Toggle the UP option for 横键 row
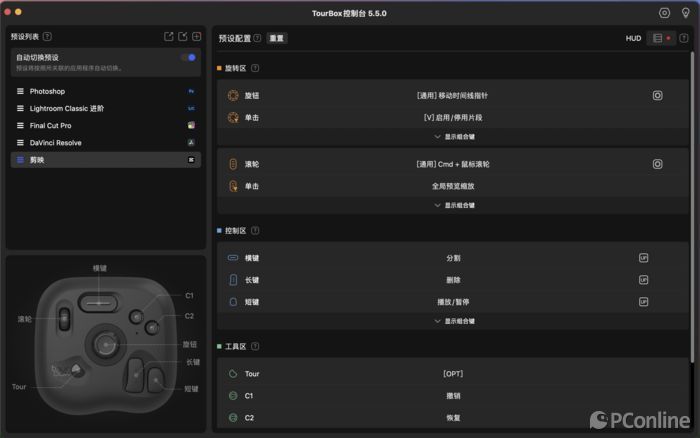 [643, 258]
